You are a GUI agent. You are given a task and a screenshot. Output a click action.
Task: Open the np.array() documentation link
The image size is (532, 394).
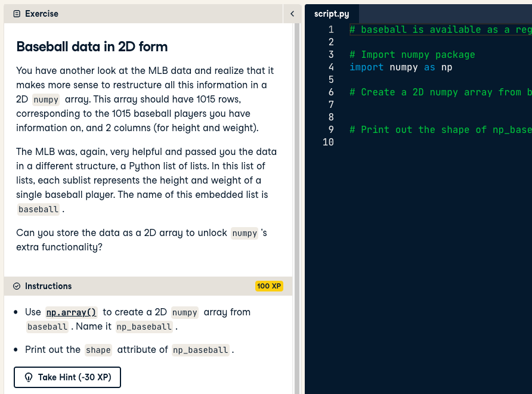(71, 312)
